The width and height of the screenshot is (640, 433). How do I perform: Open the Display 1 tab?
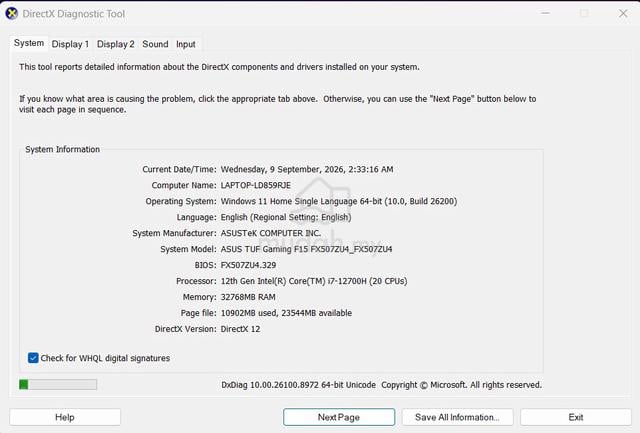[70, 44]
